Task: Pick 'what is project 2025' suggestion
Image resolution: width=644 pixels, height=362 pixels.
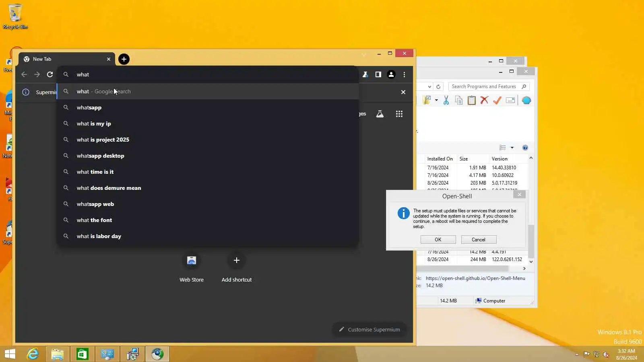Action: [207, 140]
